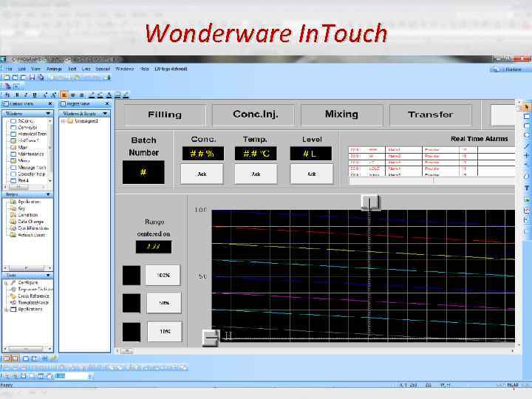Click the Filling button
The height and width of the screenshot is (399, 532).
click(x=165, y=115)
